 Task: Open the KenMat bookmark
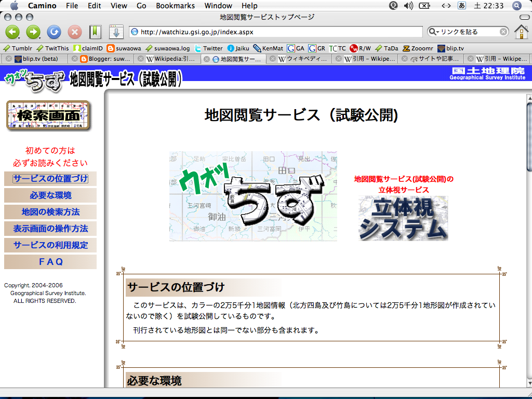click(268, 48)
